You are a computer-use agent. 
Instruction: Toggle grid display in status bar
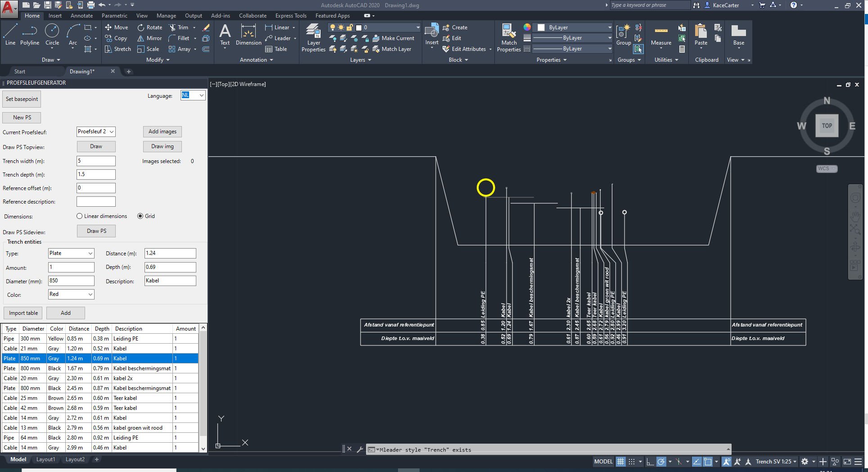pyautogui.click(x=621, y=462)
